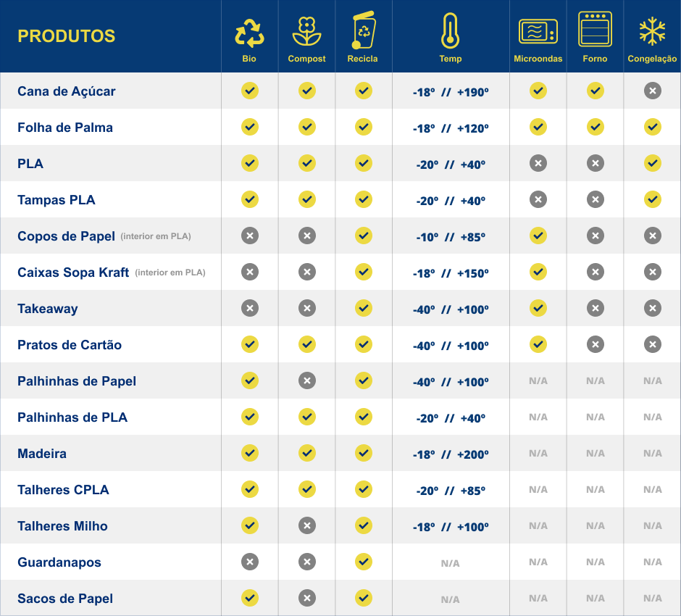Click the grey X under Congelação for Cana de Açúcar

(652, 91)
